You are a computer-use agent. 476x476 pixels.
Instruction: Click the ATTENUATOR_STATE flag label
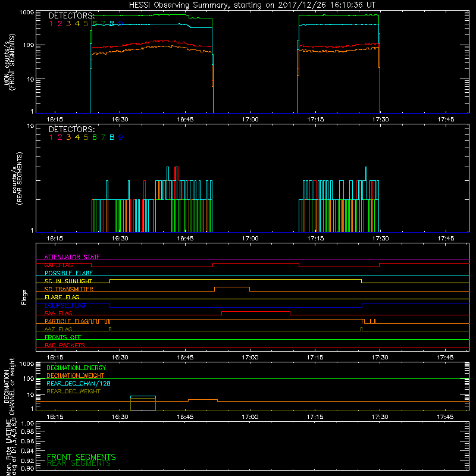tap(72, 257)
